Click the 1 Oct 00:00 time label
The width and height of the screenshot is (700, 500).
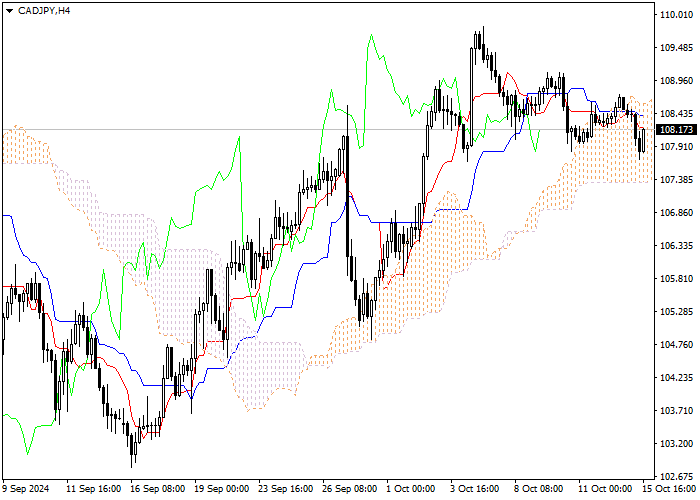tap(410, 489)
